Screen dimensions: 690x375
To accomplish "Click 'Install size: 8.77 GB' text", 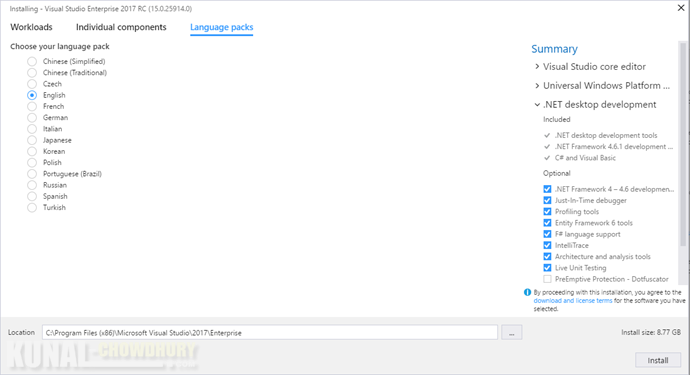I will click(x=651, y=332).
